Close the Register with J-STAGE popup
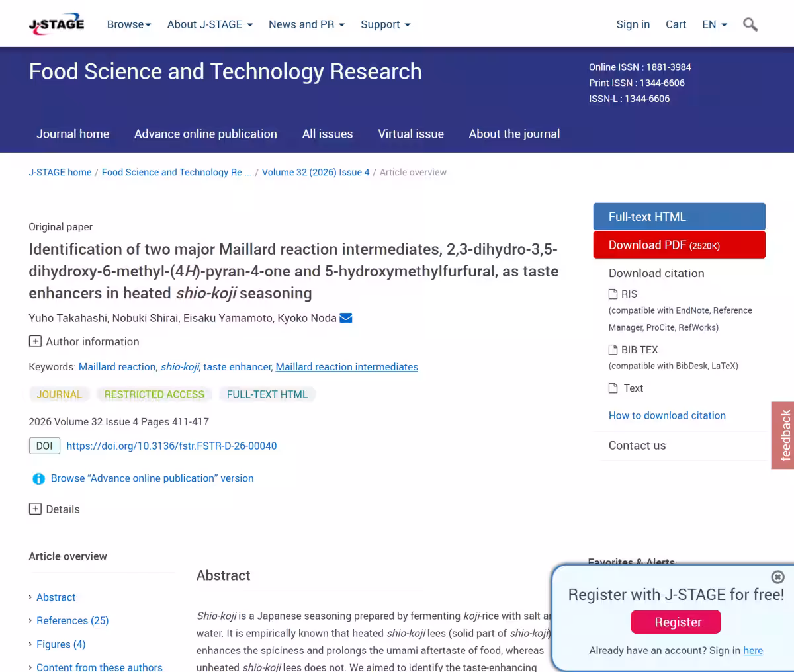The image size is (794, 672). pos(778,577)
